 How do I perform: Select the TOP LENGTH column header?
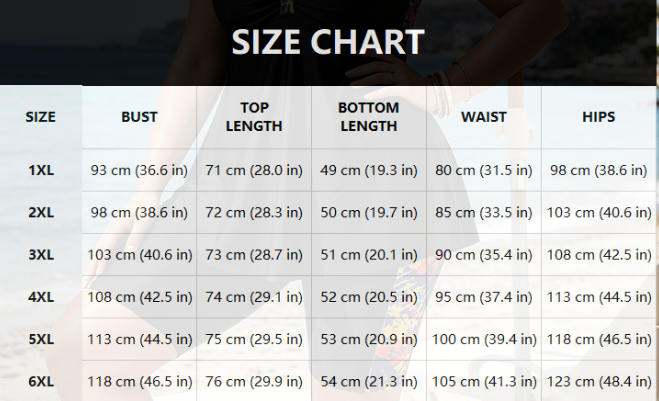click(x=254, y=117)
